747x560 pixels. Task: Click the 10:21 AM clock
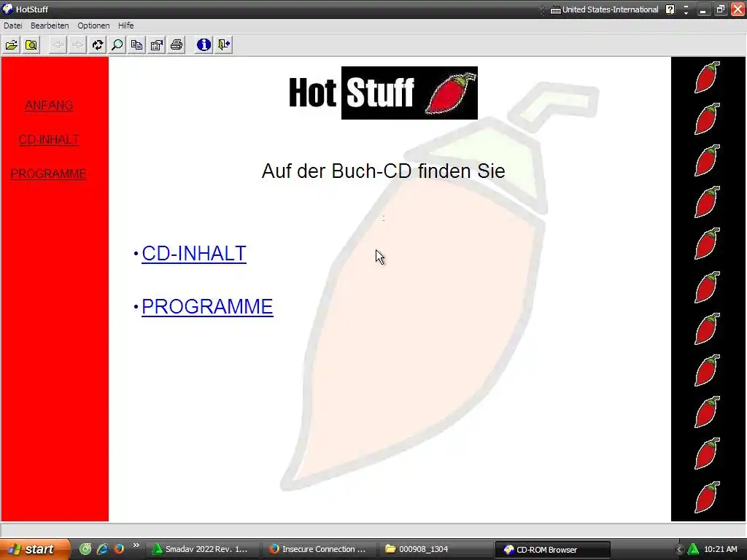pos(720,549)
